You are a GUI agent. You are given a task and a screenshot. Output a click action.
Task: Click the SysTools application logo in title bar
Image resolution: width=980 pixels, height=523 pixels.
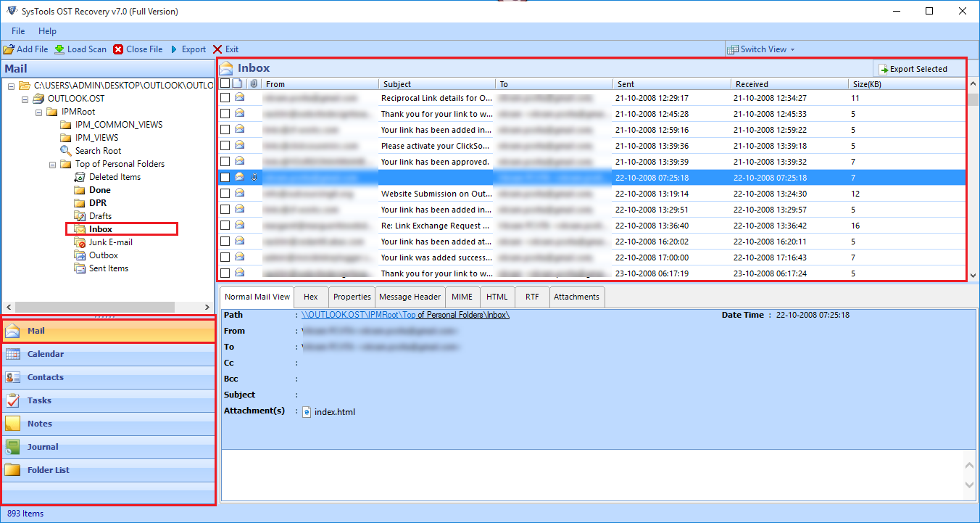coord(11,11)
